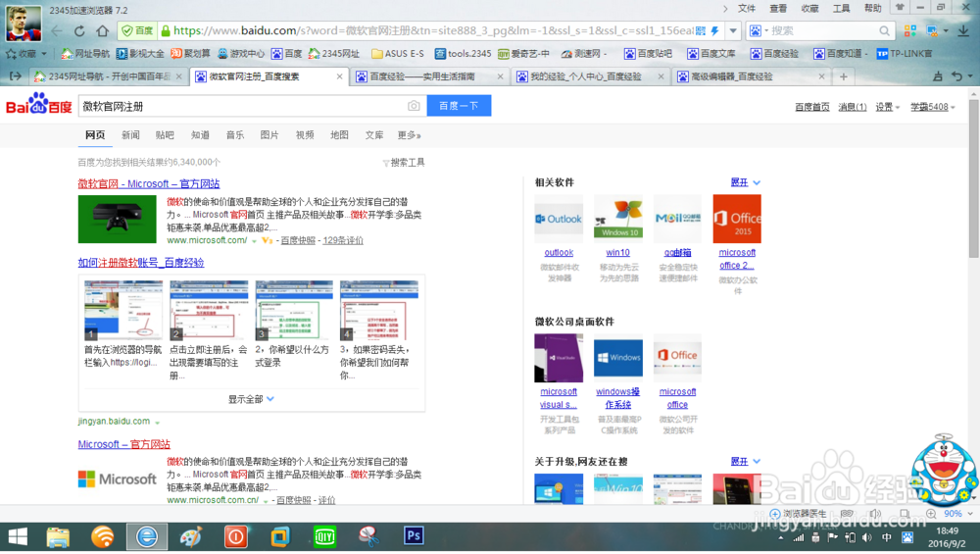The image size is (980, 554).
Task: Expand 显示全部 in the 百度经验 result
Action: point(251,399)
